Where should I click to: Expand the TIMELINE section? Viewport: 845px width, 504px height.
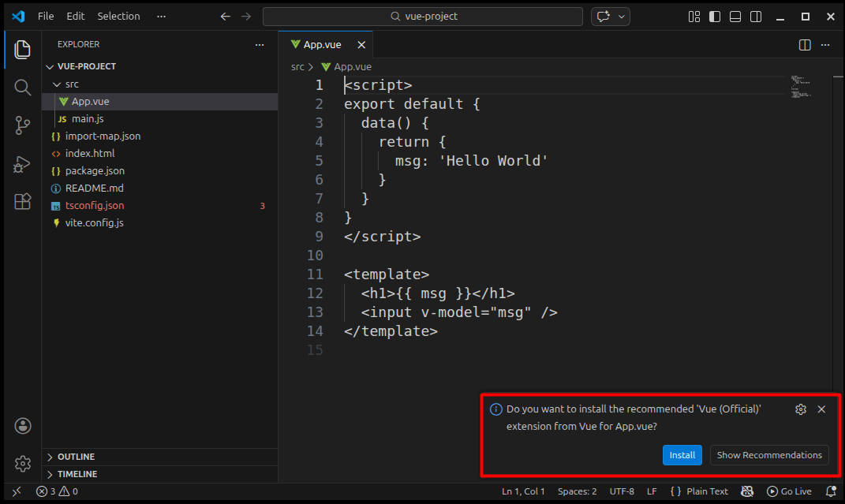coord(159,474)
